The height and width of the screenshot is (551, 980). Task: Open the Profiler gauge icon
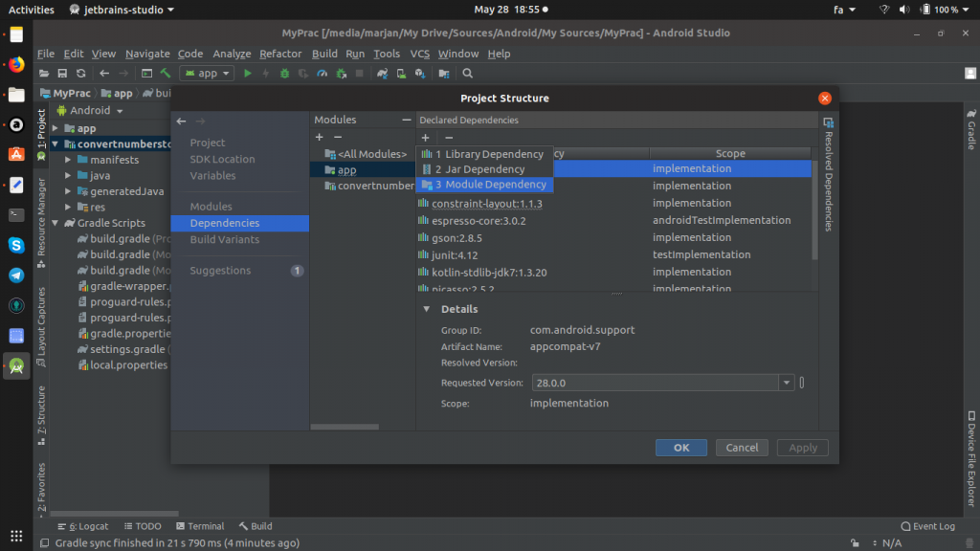pos(322,74)
